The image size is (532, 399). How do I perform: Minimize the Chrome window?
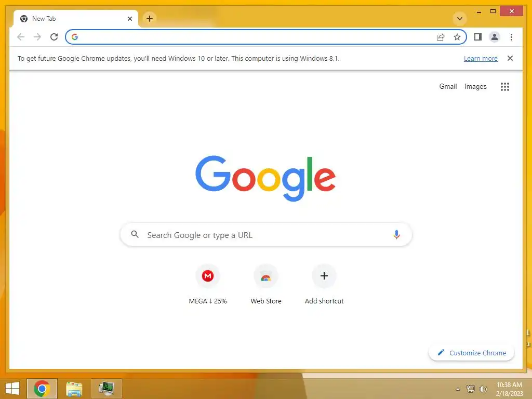478,12
